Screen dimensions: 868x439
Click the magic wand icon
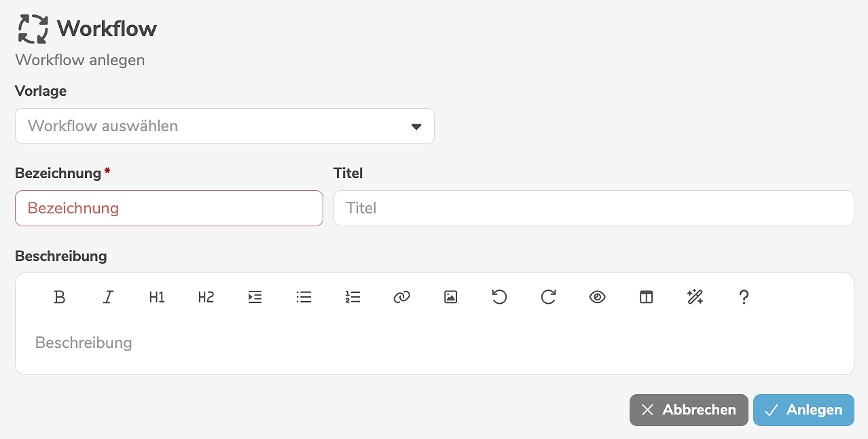pos(695,297)
